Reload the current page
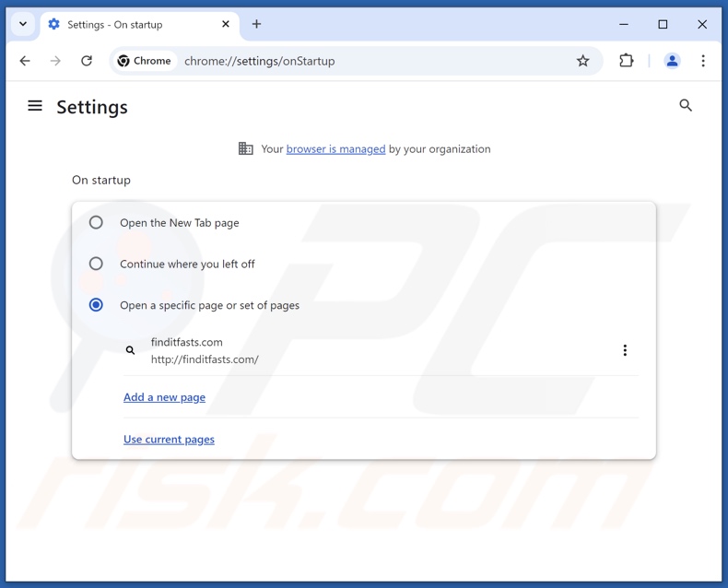 (87, 61)
